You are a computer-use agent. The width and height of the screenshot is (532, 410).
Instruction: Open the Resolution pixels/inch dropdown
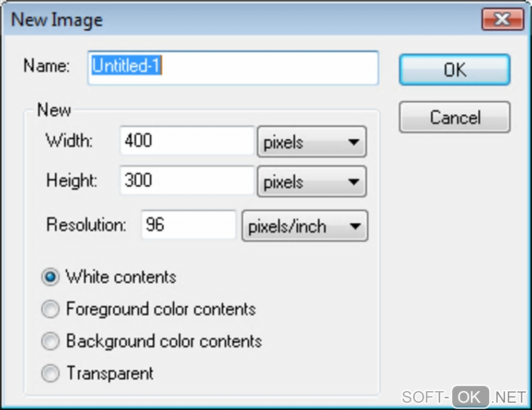click(x=305, y=226)
